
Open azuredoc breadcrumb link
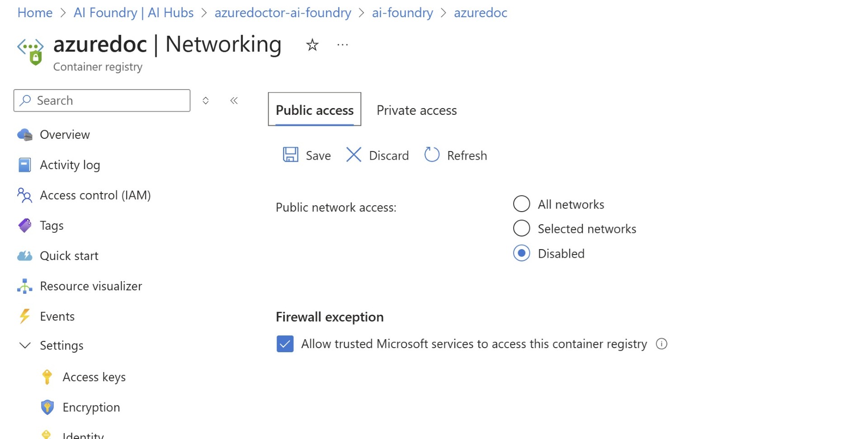pyautogui.click(x=481, y=13)
